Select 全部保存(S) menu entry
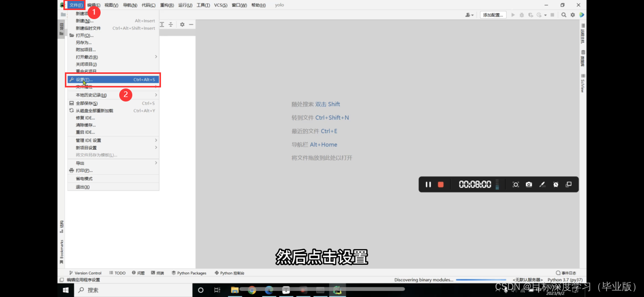Image resolution: width=644 pixels, height=297 pixels. (113, 103)
